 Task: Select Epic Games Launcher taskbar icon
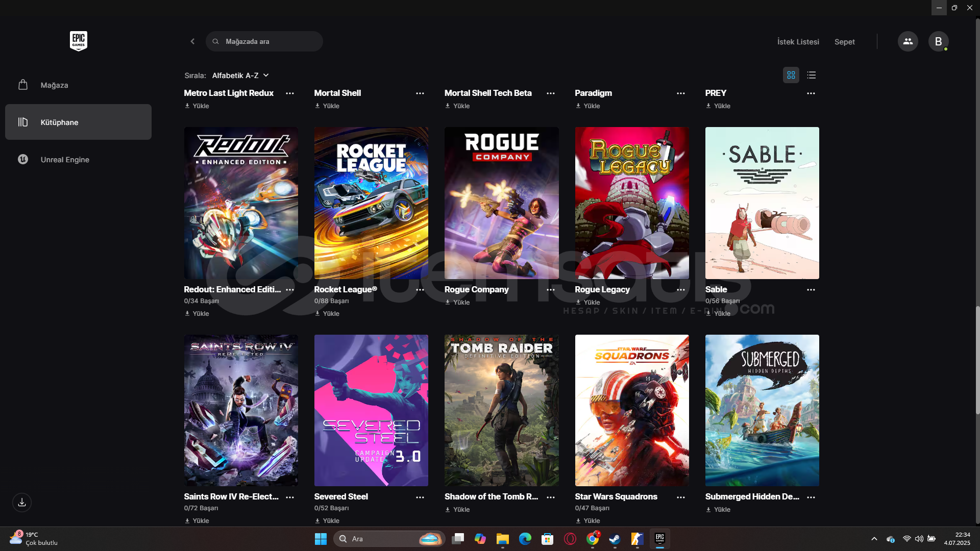[x=660, y=539]
